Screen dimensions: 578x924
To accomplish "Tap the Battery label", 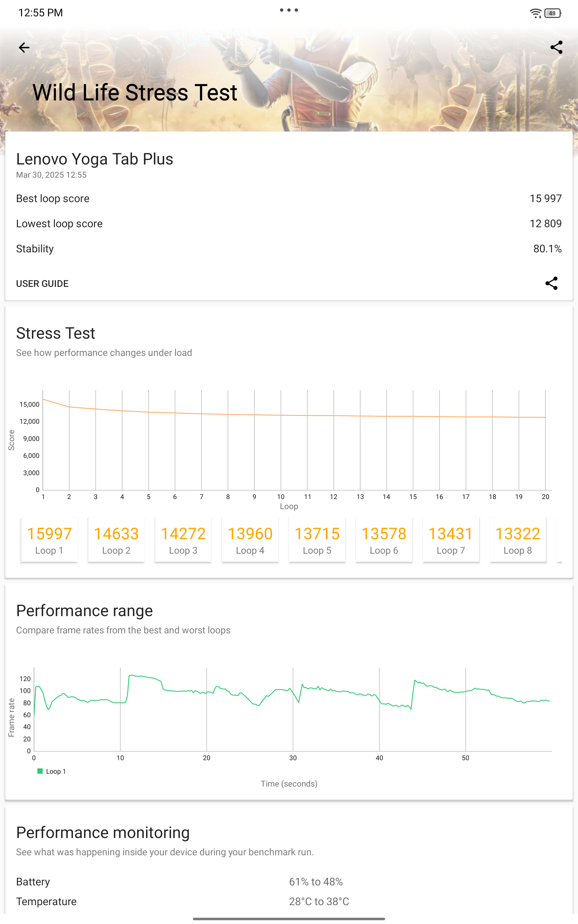I will click(x=33, y=882).
